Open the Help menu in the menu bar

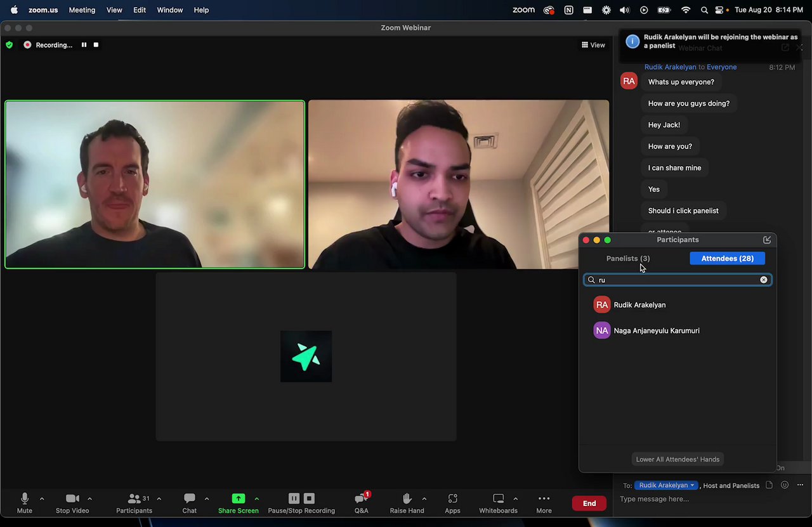tap(201, 10)
